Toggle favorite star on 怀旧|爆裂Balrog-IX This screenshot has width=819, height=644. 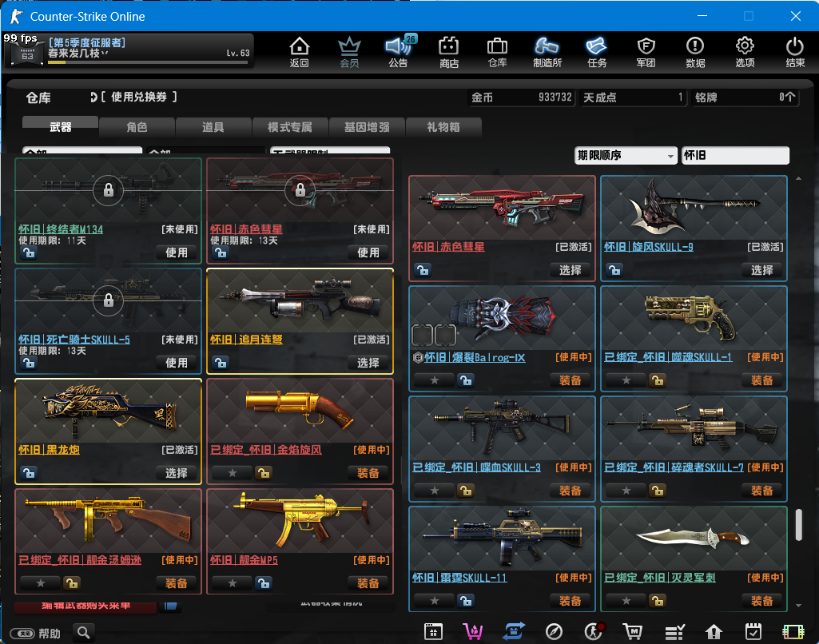(x=435, y=380)
